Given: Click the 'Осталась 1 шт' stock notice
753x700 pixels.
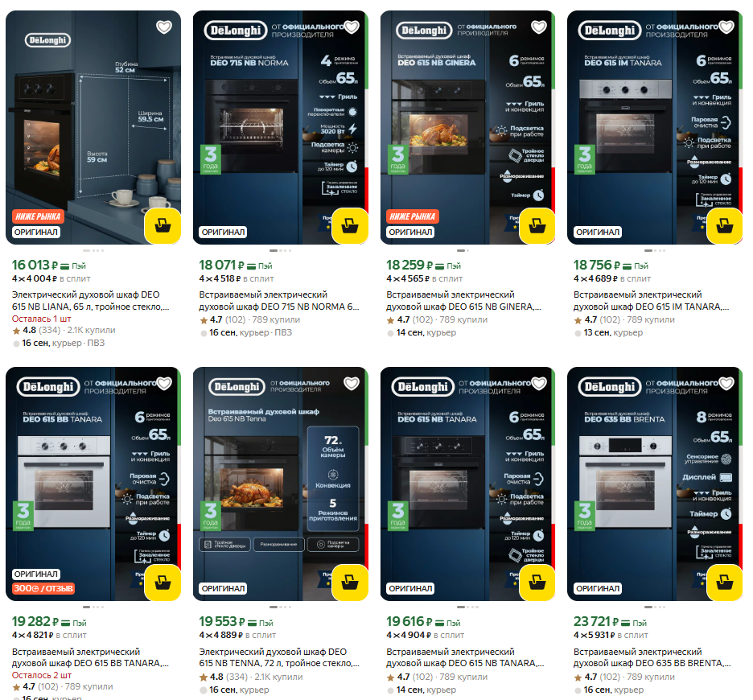Looking at the screenshot, I should tap(41, 319).
